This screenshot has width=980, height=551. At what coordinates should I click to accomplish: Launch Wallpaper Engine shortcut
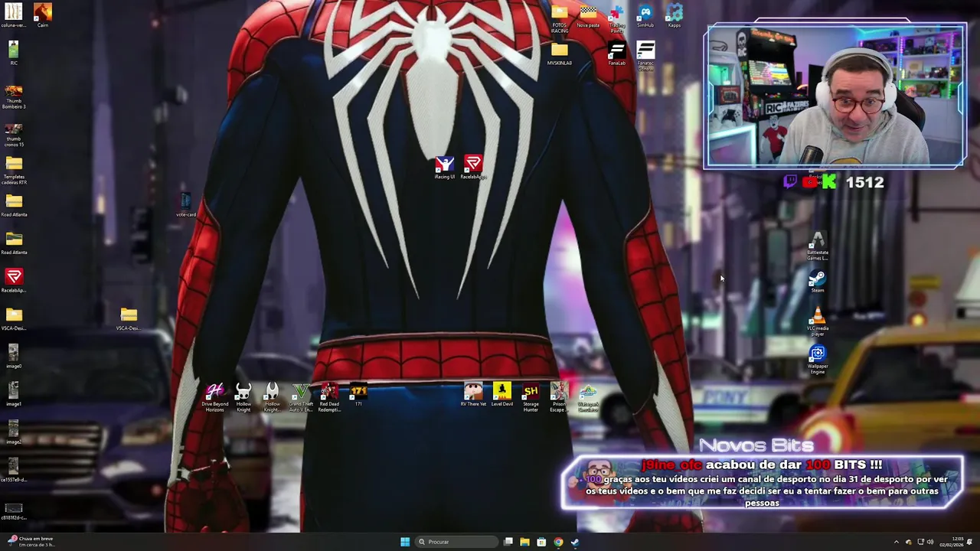click(818, 359)
